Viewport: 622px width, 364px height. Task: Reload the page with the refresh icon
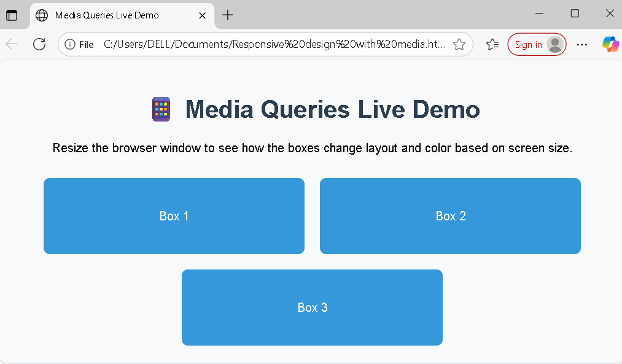pos(39,44)
